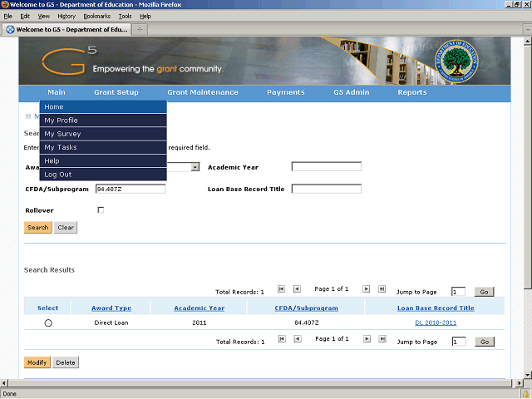The height and width of the screenshot is (399, 532).
Task: Open Firefox Help menu
Action: pos(145,17)
